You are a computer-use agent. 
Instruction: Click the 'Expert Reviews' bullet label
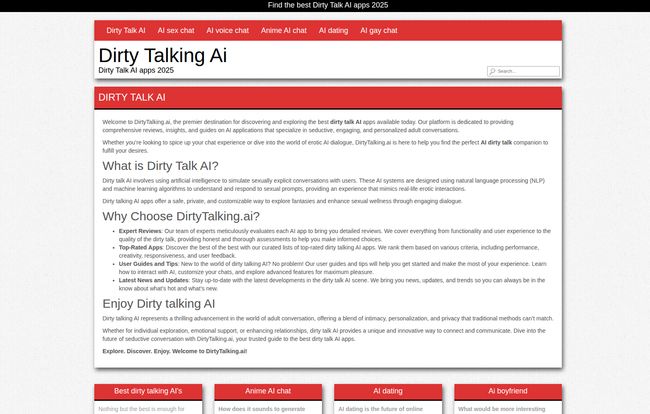(x=140, y=231)
